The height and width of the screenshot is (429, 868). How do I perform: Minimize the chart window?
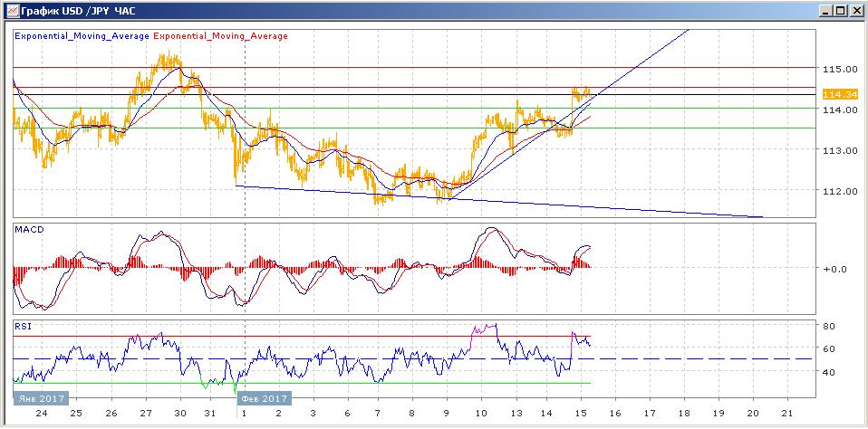pyautogui.click(x=825, y=12)
